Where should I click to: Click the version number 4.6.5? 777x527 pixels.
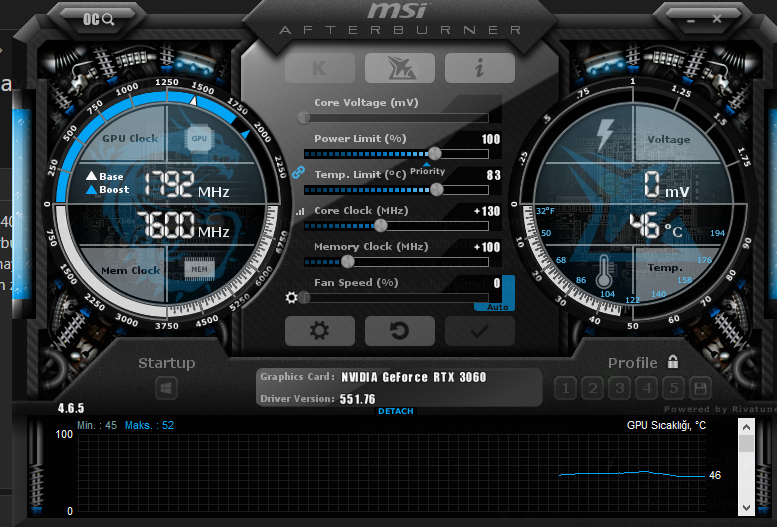click(71, 409)
